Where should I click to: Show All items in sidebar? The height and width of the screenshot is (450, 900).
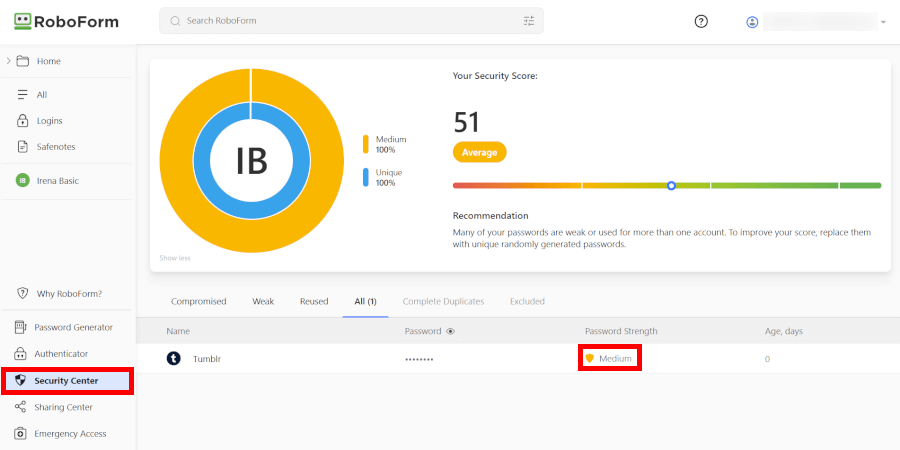point(42,95)
